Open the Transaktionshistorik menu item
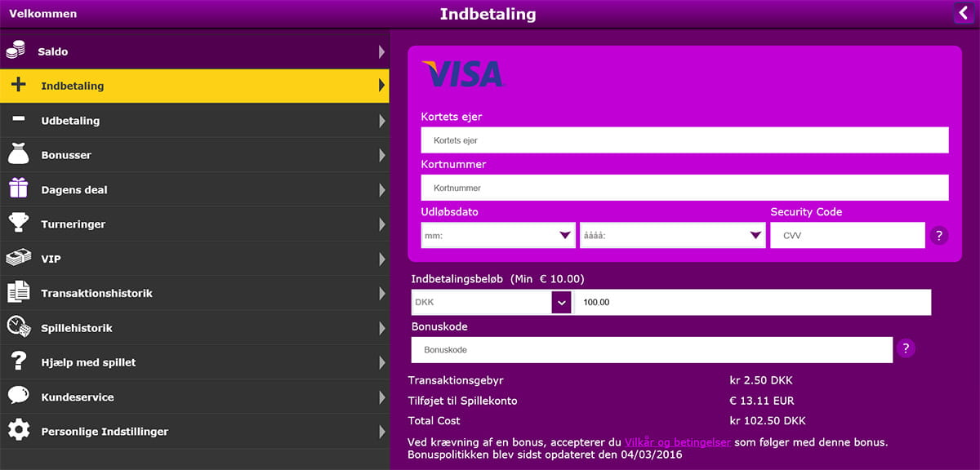980x470 pixels. click(x=194, y=293)
